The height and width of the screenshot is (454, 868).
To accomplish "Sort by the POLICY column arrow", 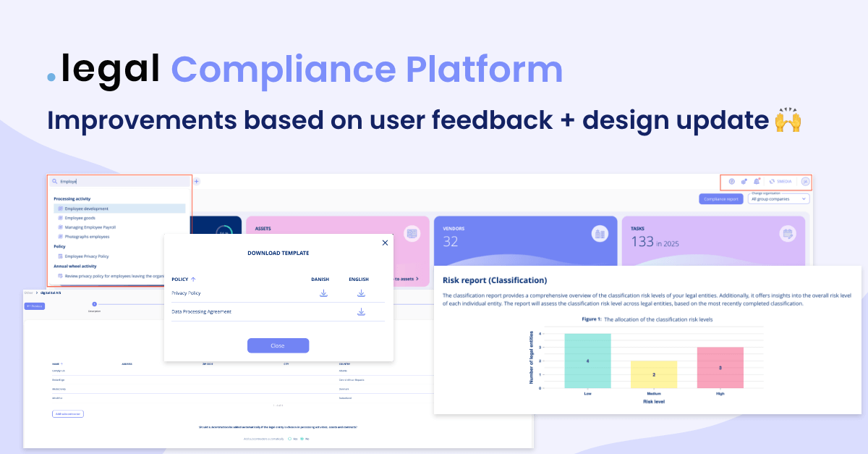I will [x=193, y=279].
